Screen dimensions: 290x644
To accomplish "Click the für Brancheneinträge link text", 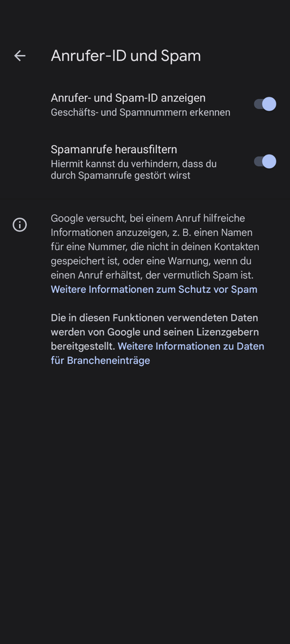I will point(100,361).
